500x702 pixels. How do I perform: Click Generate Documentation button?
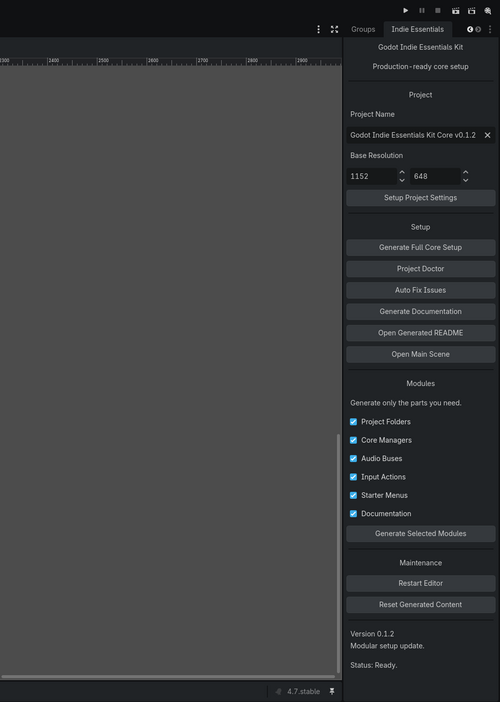coord(421,311)
